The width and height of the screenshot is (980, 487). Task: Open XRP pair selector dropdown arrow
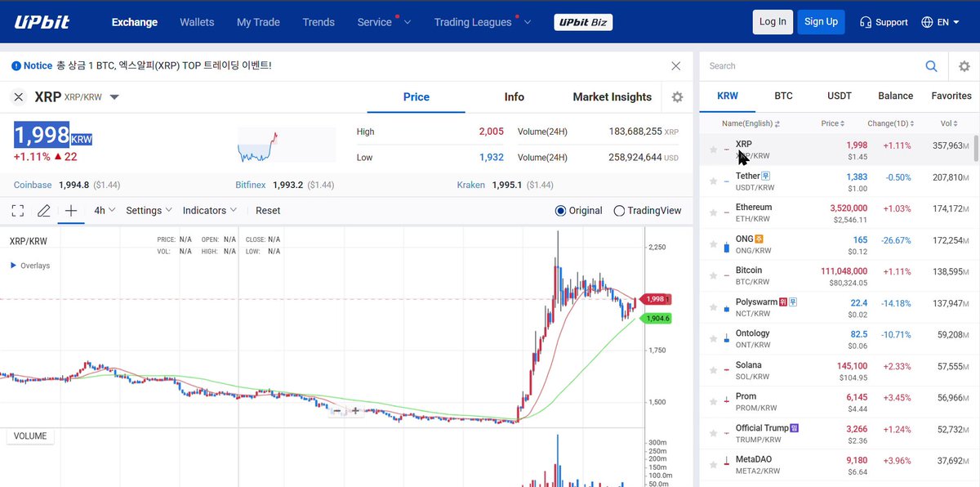[114, 97]
